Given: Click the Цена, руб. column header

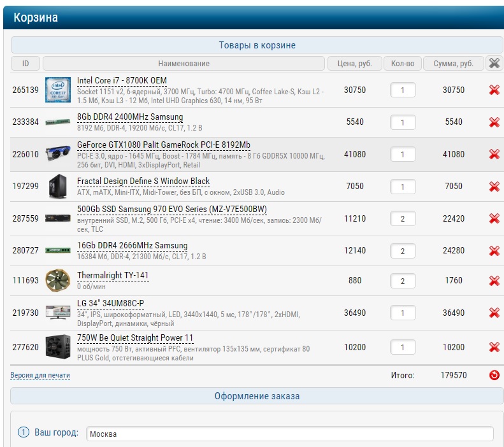Looking at the screenshot, I should tap(354, 63).
